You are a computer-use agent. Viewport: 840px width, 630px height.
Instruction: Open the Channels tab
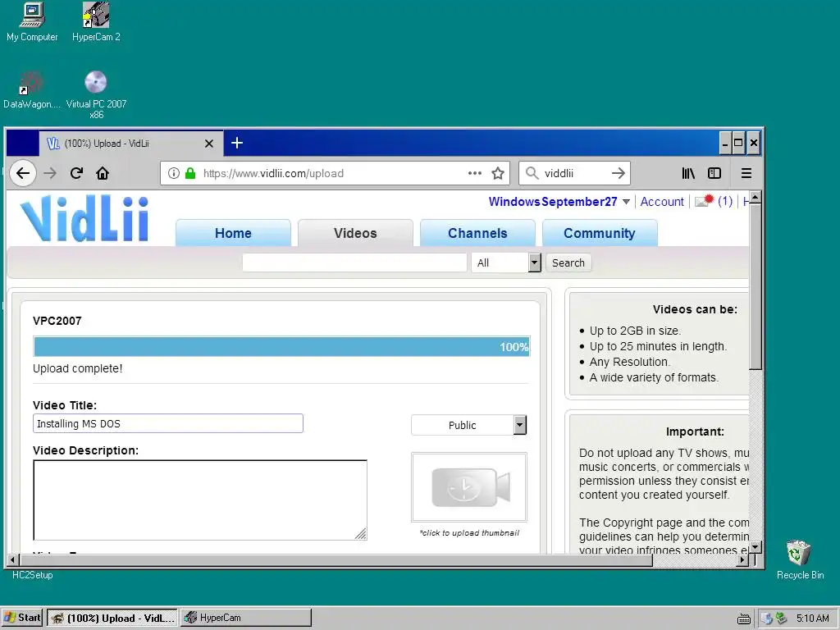[x=477, y=233]
